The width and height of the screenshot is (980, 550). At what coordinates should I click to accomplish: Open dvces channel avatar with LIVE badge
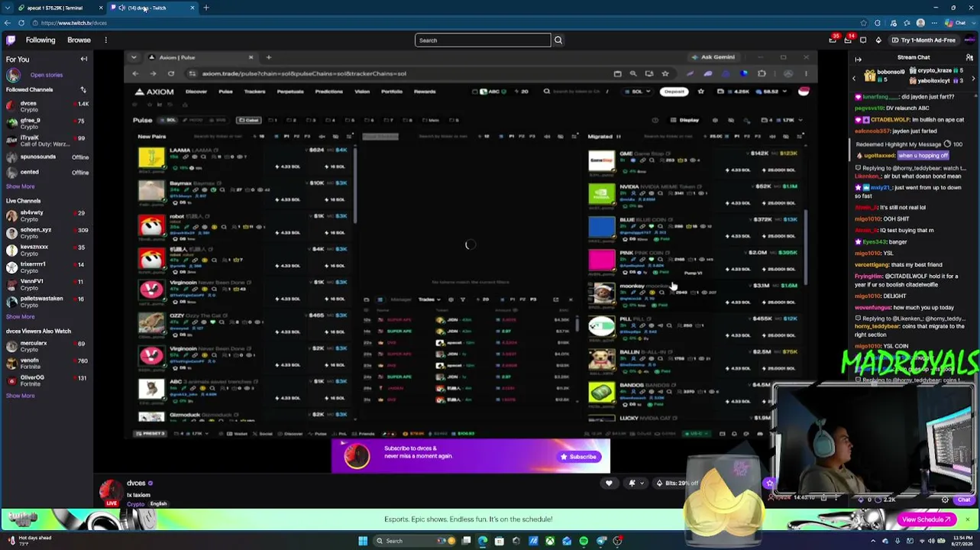111,493
